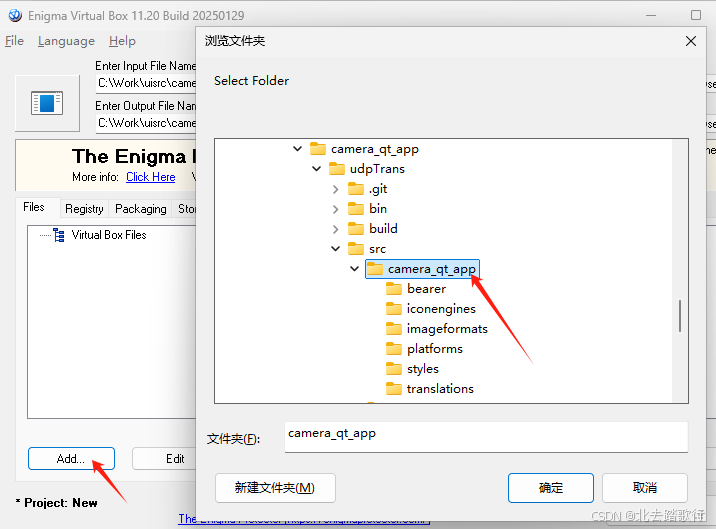Click the 取消 cancel button
This screenshot has width=716, height=529.
coord(645,488)
